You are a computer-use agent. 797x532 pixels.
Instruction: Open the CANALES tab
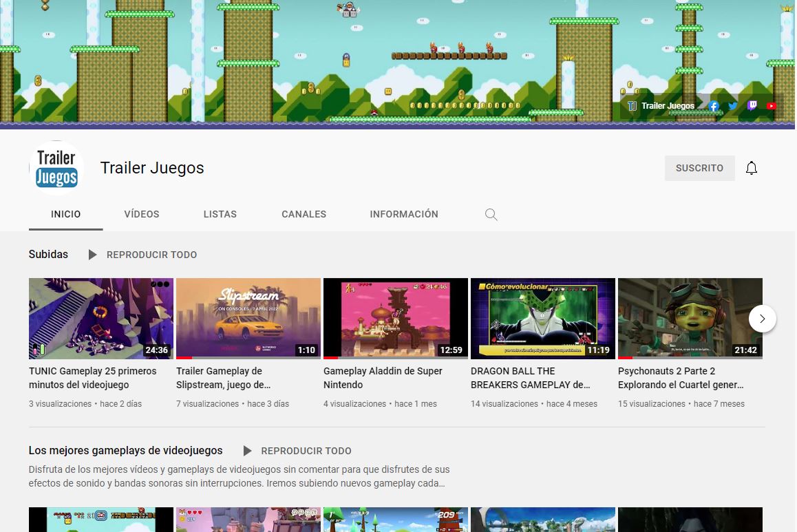(x=304, y=215)
